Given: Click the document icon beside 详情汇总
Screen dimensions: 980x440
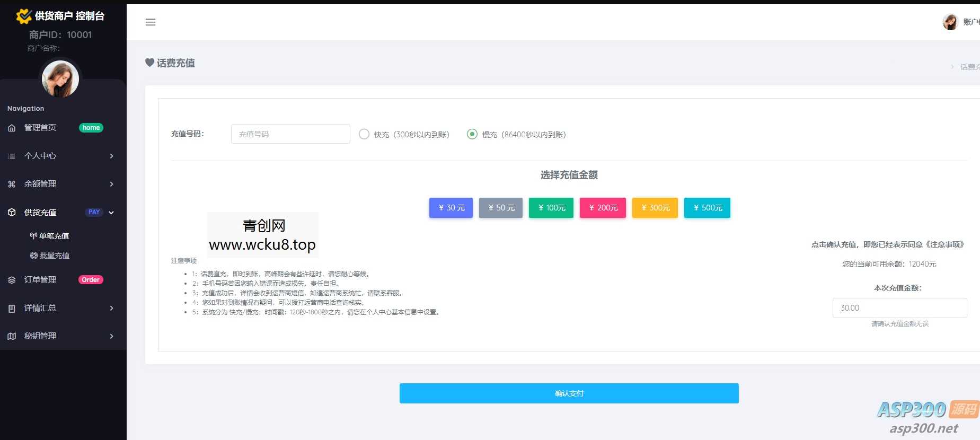Looking at the screenshot, I should (x=12, y=308).
